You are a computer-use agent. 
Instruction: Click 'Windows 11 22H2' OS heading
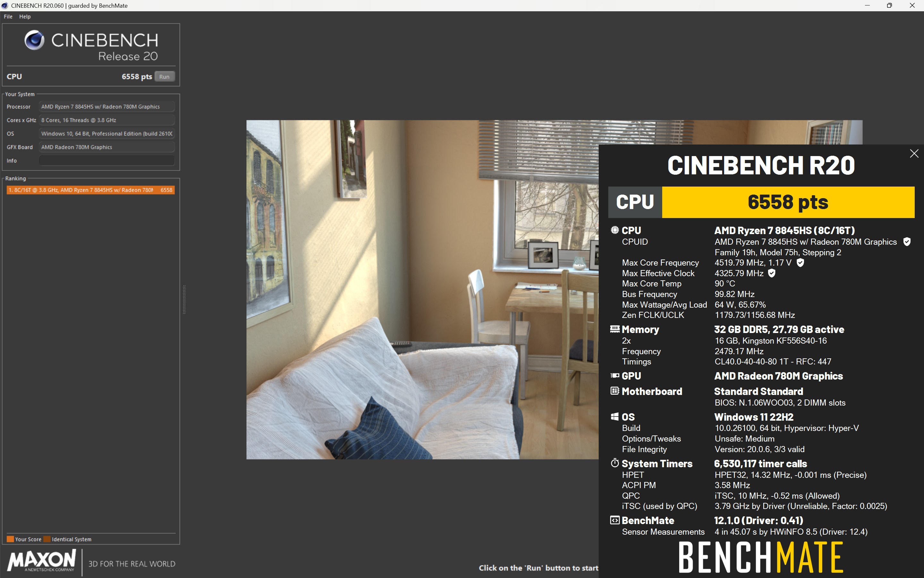pos(754,417)
